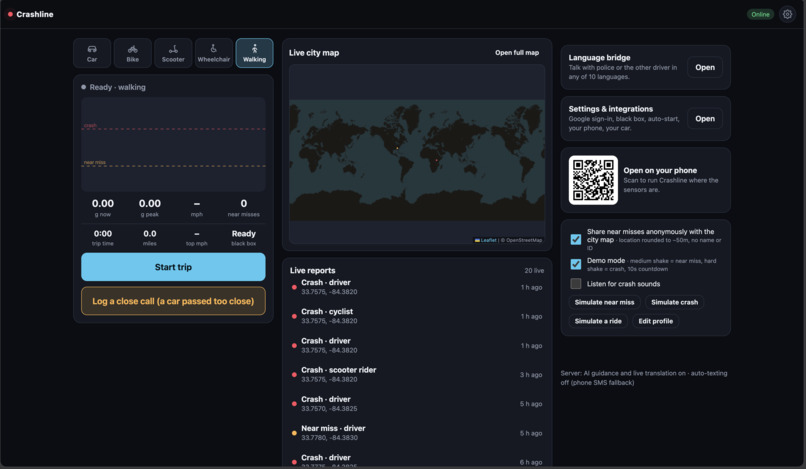Log a close call
This screenshot has width=806, height=469.
pos(173,301)
